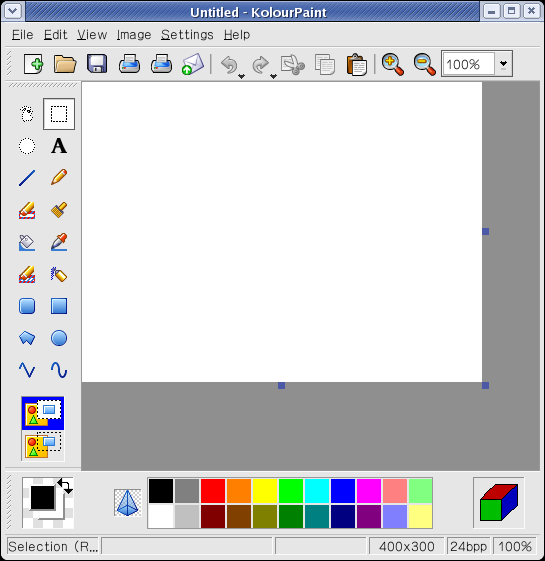Select the Ellipse shape tool
The width and height of the screenshot is (545, 561).
[x=59, y=338]
